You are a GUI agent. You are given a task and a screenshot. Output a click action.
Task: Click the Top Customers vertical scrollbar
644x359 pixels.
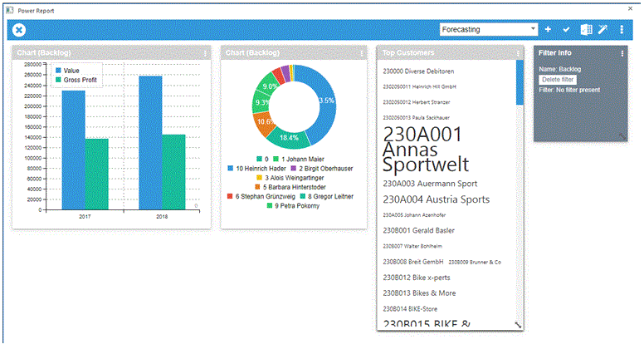(x=520, y=83)
